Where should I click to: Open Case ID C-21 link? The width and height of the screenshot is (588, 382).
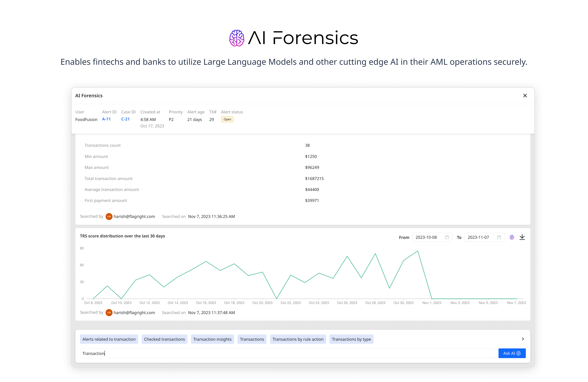pos(125,119)
